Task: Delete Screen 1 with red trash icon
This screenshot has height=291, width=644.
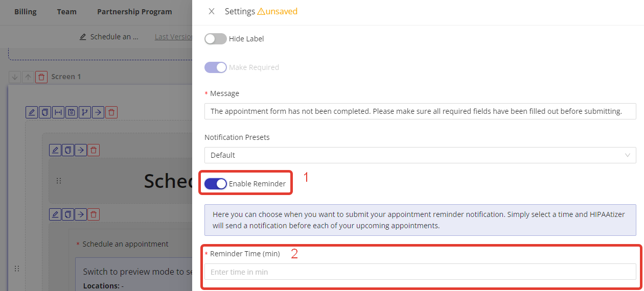Action: (x=42, y=77)
